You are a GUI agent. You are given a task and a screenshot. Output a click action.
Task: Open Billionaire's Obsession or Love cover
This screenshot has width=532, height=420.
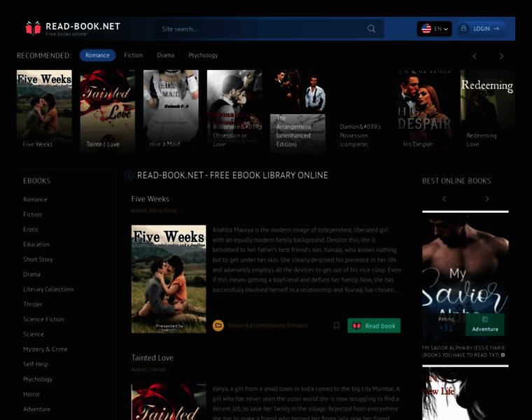234,111
